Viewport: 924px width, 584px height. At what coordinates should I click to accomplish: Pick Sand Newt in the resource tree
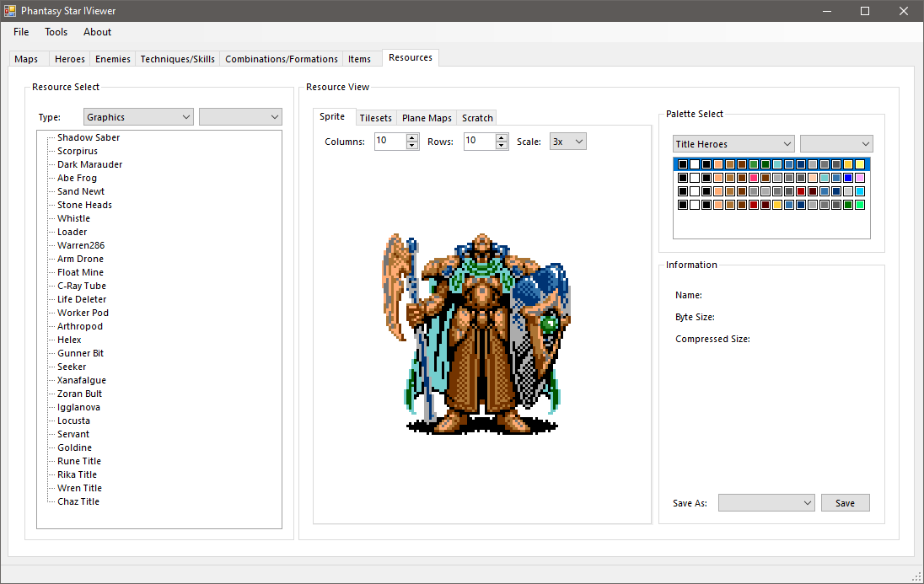(81, 191)
